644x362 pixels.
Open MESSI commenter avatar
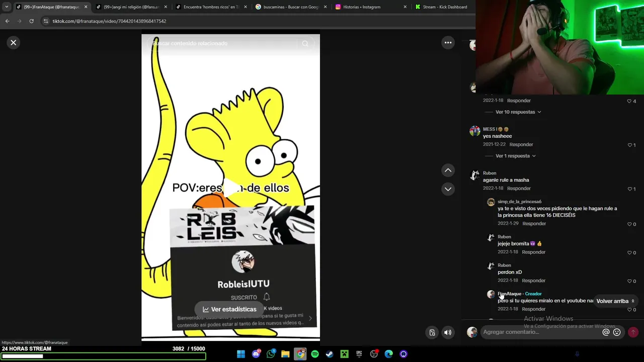[474, 131]
